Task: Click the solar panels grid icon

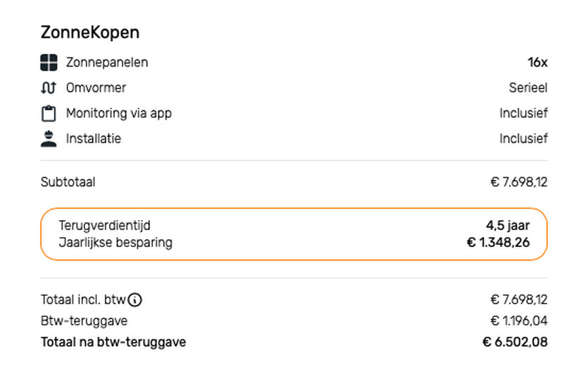Action: (x=48, y=62)
